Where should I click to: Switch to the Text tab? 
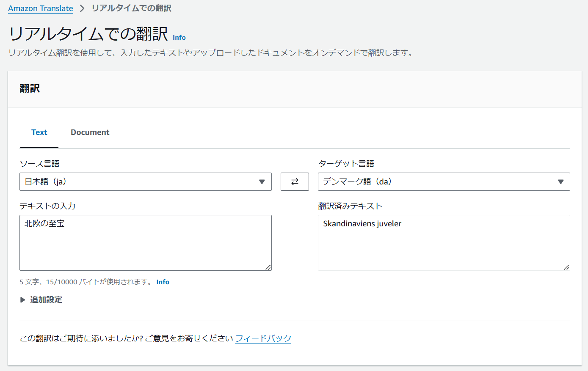click(x=39, y=132)
